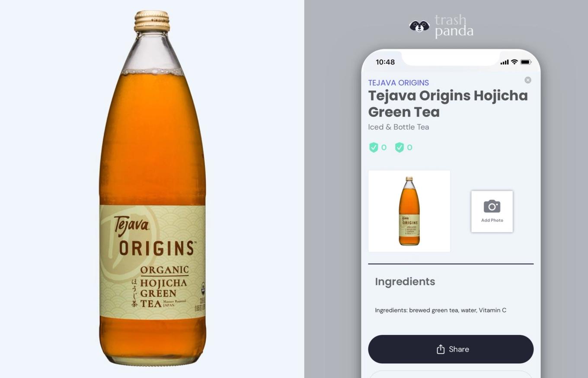This screenshot has height=378, width=588.
Task: Tap the Add Photo label
Action: [492, 220]
